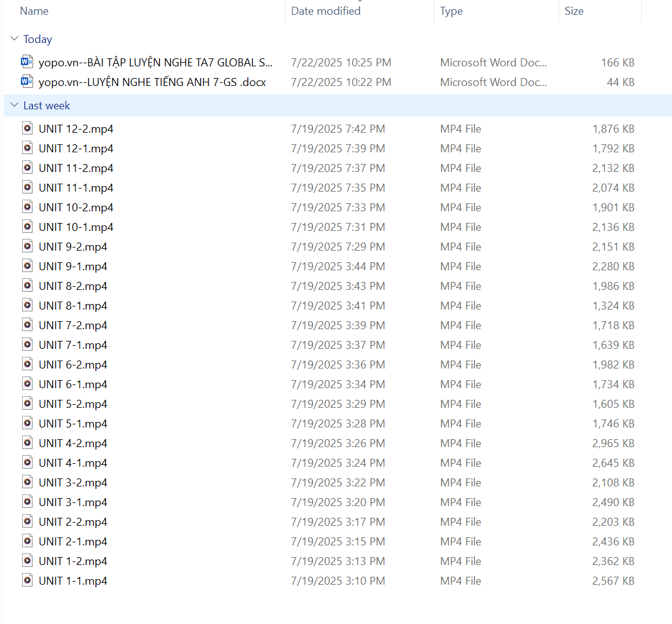Select file name UNIT 2-2.mp4
The height and width of the screenshot is (624, 672).
pos(72,521)
